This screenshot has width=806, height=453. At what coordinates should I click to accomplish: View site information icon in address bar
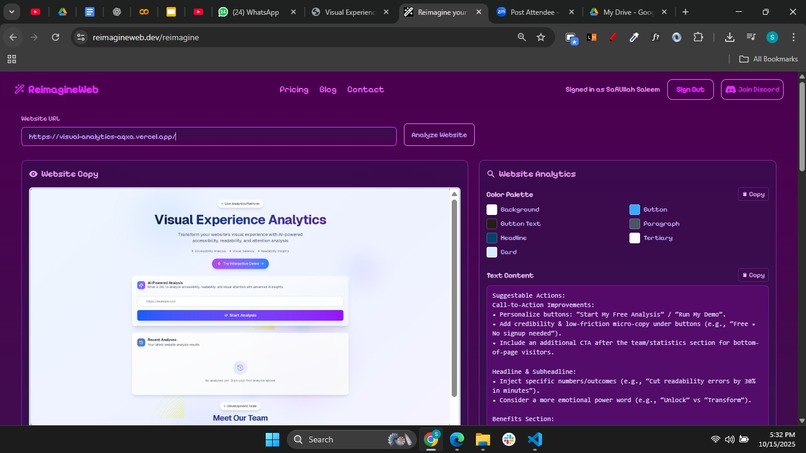tap(81, 37)
